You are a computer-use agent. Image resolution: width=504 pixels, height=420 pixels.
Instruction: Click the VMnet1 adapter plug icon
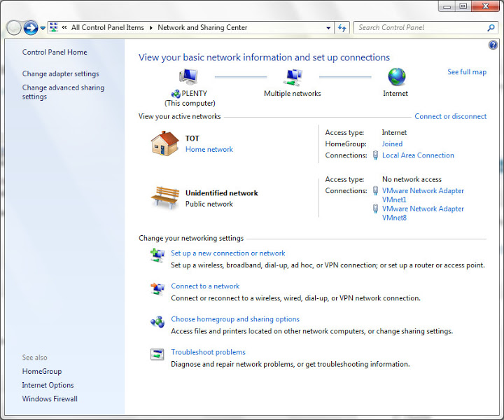point(375,190)
